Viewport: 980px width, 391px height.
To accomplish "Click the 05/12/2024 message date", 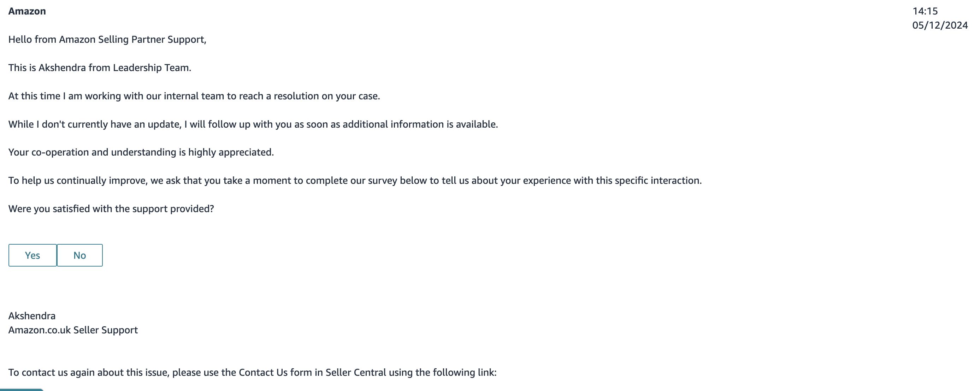I will click(x=940, y=25).
